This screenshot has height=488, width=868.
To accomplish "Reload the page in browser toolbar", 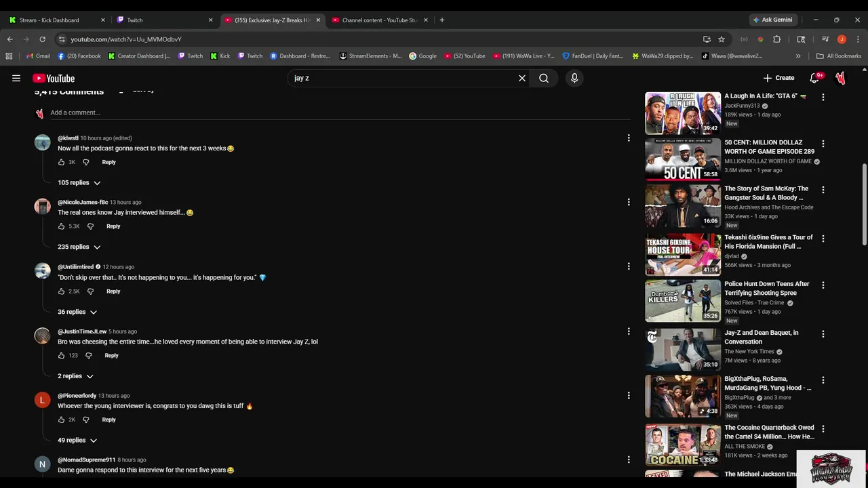I will coord(42,39).
